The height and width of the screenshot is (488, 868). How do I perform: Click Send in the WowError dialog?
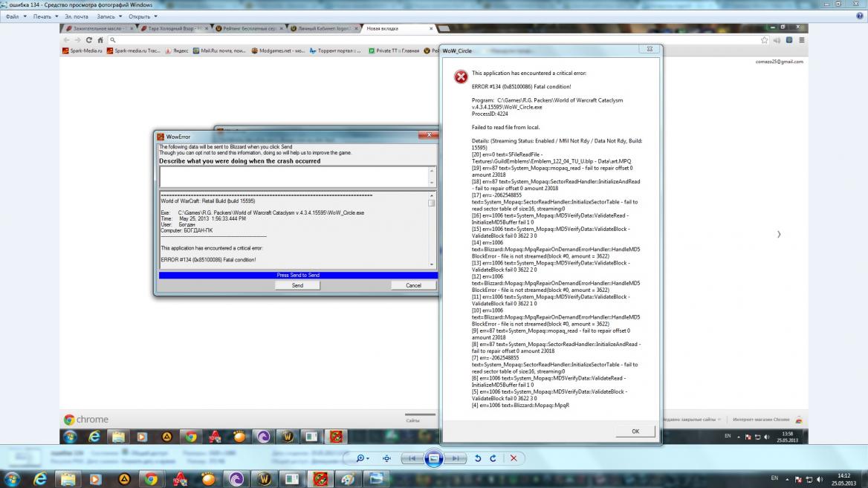coord(297,285)
